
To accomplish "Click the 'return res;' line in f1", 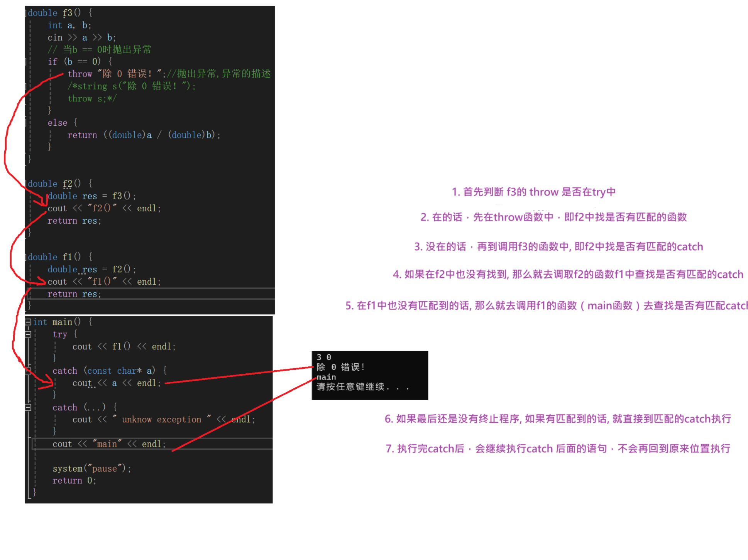I will 74,294.
